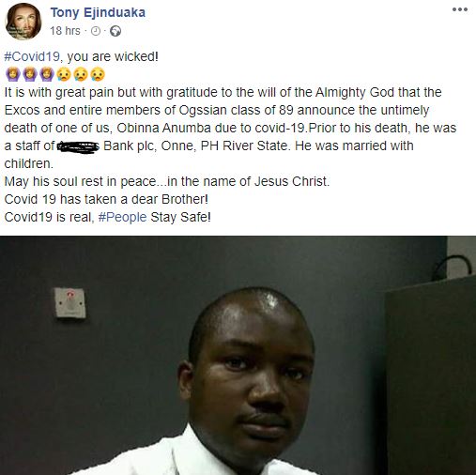Click the second facepalm emoji
The width and height of the screenshot is (476, 475).
click(30, 74)
